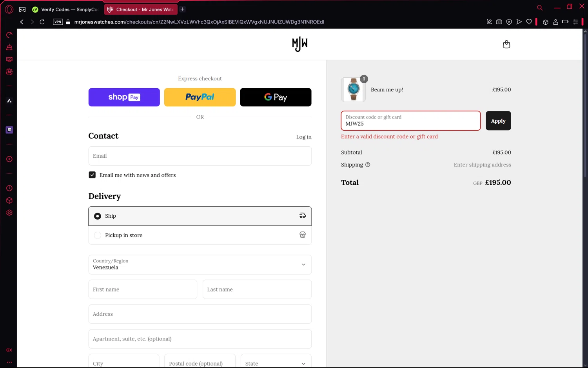Click the 'Enter a valid discount code' error text
Screen dimensions: 588x368
coord(389,137)
